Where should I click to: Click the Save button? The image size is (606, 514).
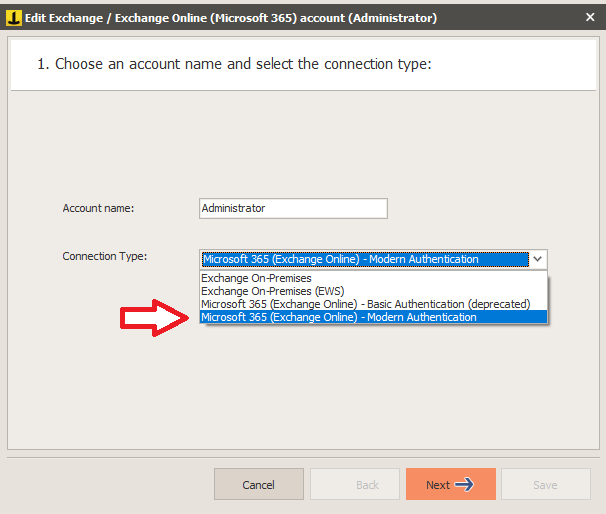coord(546,484)
